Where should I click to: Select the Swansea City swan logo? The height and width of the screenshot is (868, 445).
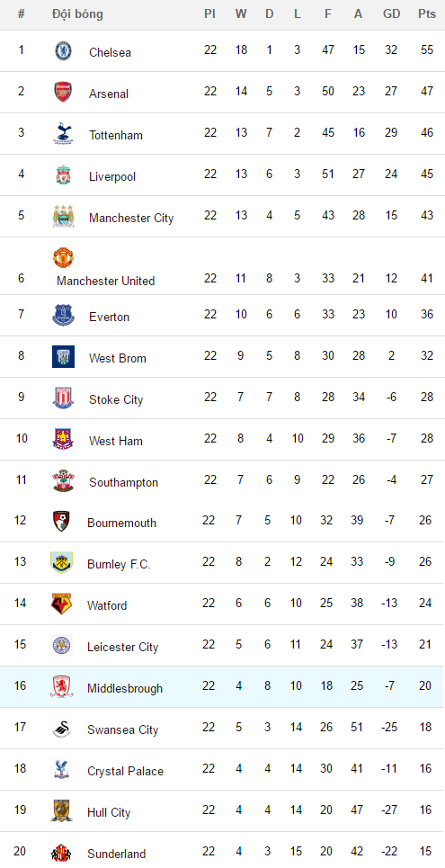point(61,728)
